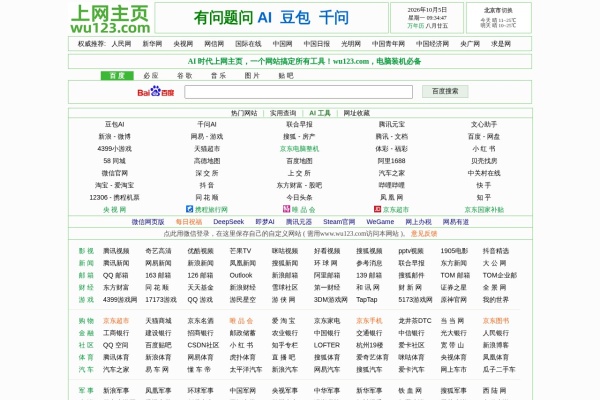Open 腾讯视频 in the 影视 row
The width and height of the screenshot is (600, 400).
(116, 251)
